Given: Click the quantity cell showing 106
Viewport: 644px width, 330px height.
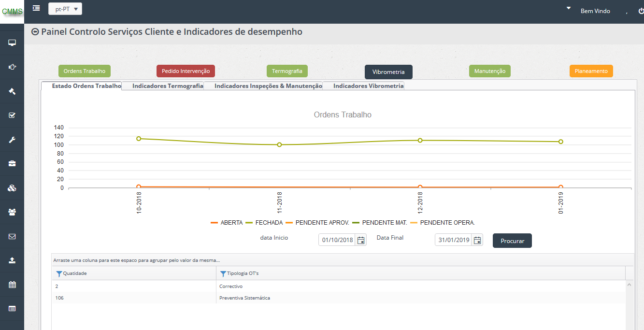Looking at the screenshot, I should (134, 298).
